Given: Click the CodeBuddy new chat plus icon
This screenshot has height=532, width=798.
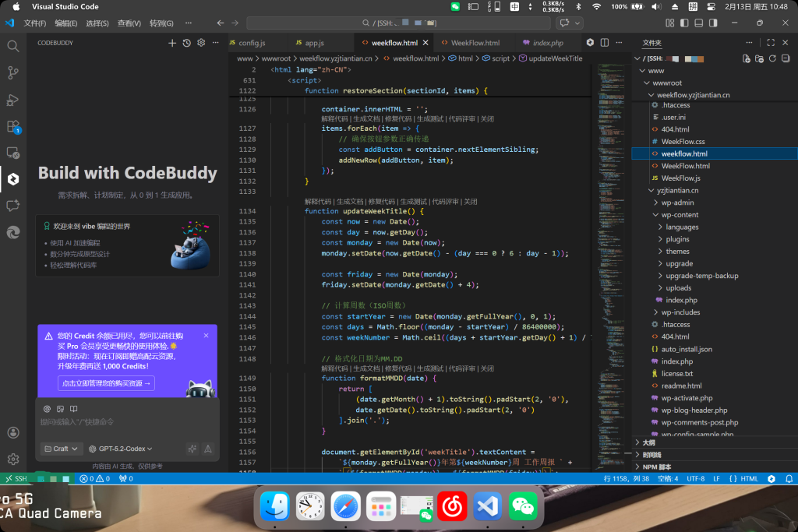Looking at the screenshot, I should (172, 43).
